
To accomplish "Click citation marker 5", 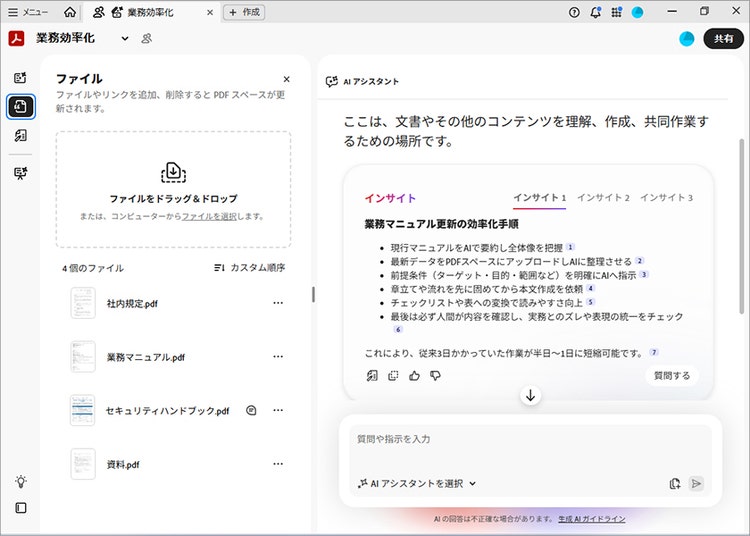I will pyautogui.click(x=591, y=302).
